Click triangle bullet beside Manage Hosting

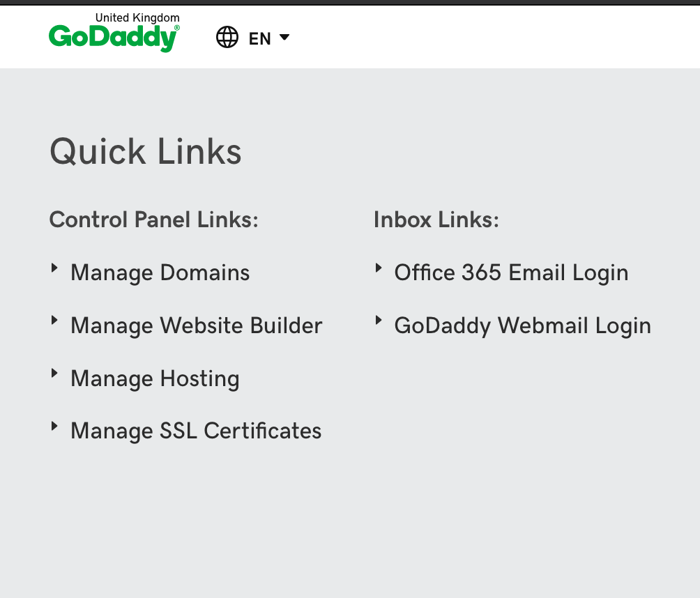coord(54,373)
